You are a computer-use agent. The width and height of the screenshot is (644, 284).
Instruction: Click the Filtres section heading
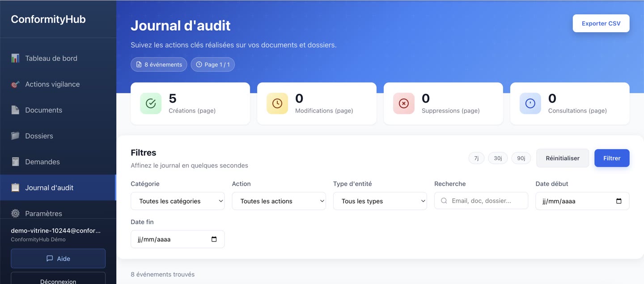click(144, 153)
